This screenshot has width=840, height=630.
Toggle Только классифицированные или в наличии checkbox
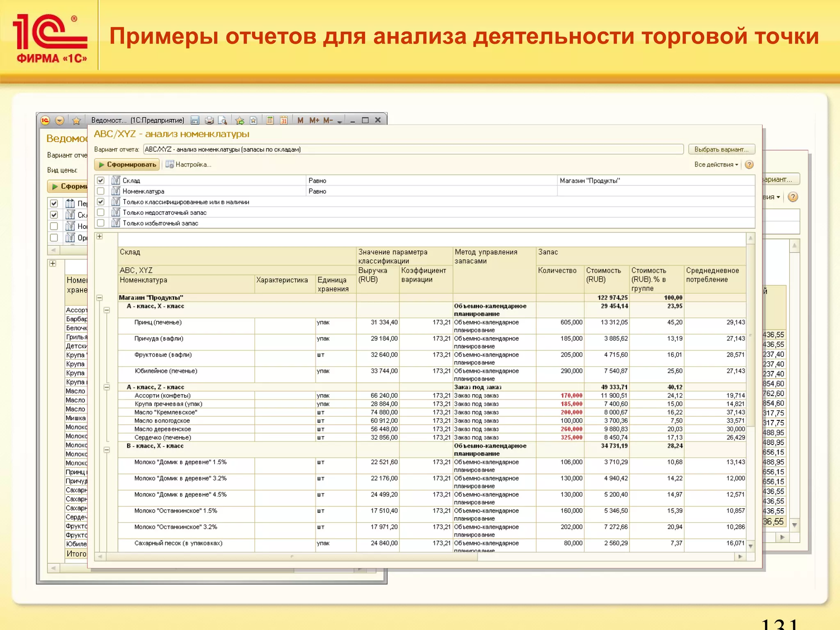(101, 202)
